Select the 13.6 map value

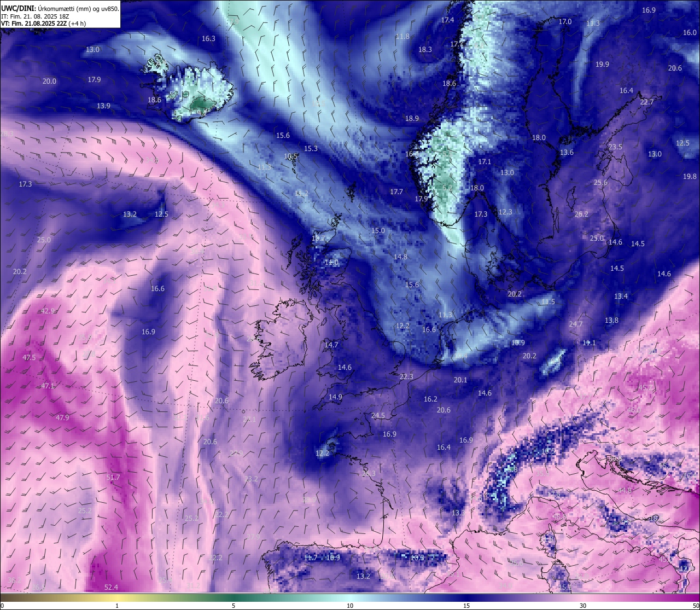click(x=567, y=153)
